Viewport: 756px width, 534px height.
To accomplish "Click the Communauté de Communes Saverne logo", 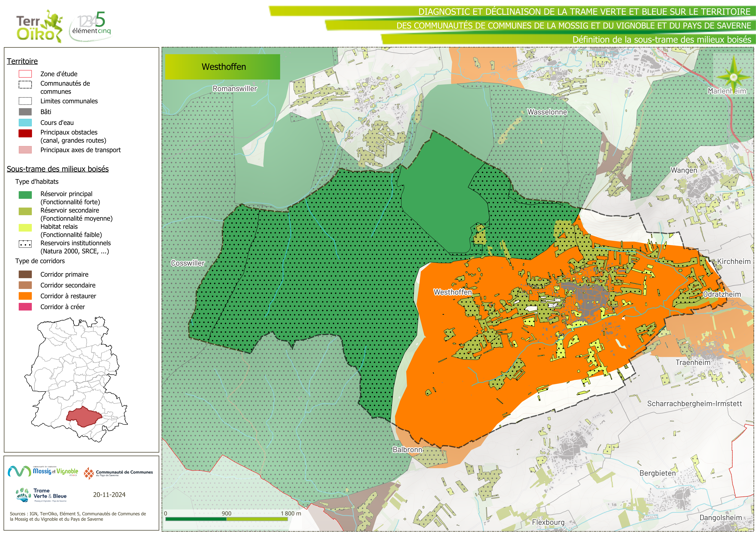I will click(x=119, y=473).
